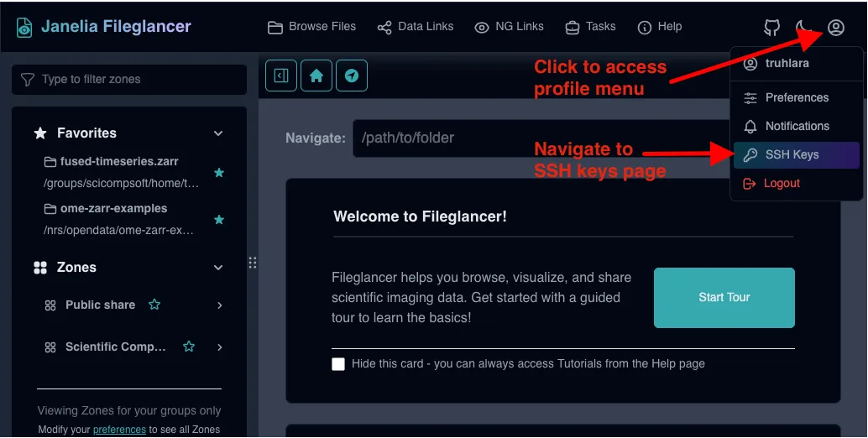Click the Welcome to Fileglancer heading
This screenshot has height=438, width=868.
tap(421, 216)
